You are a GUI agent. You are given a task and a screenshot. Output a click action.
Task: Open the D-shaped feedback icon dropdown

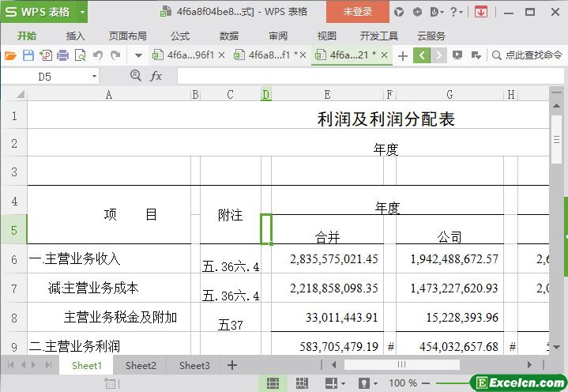coord(437,13)
